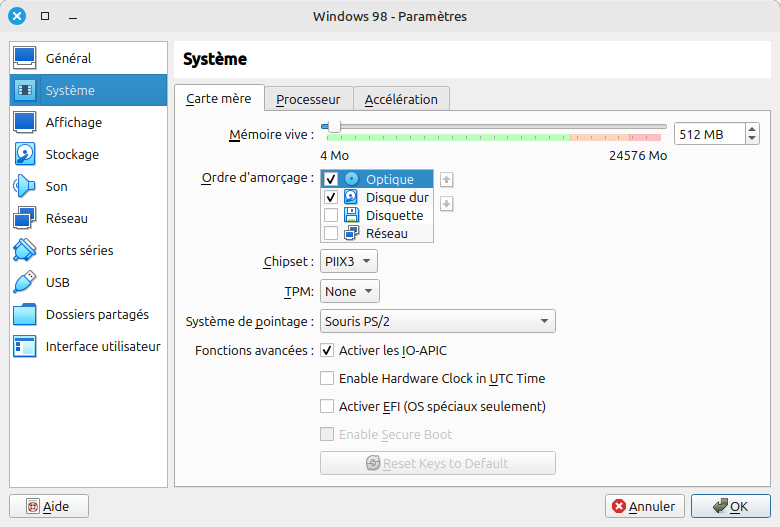Click Reset Keys to Default button
The height and width of the screenshot is (527, 780).
pyautogui.click(x=438, y=463)
